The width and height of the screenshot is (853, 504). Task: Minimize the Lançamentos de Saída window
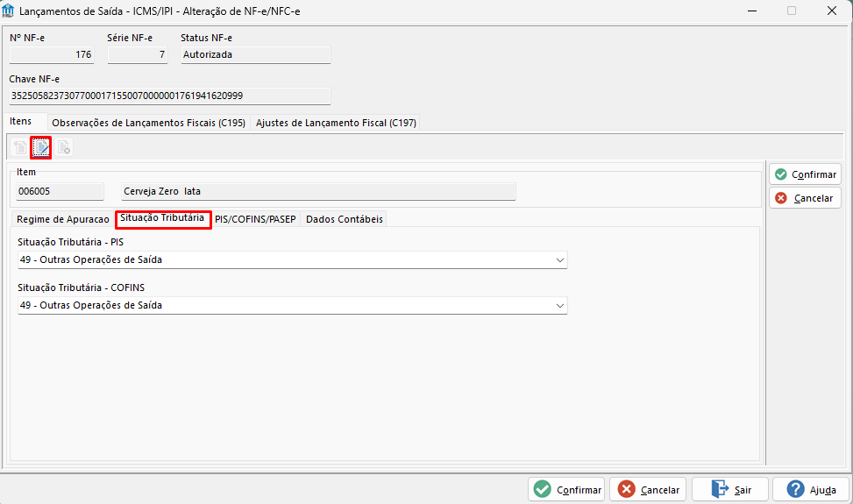(x=752, y=11)
